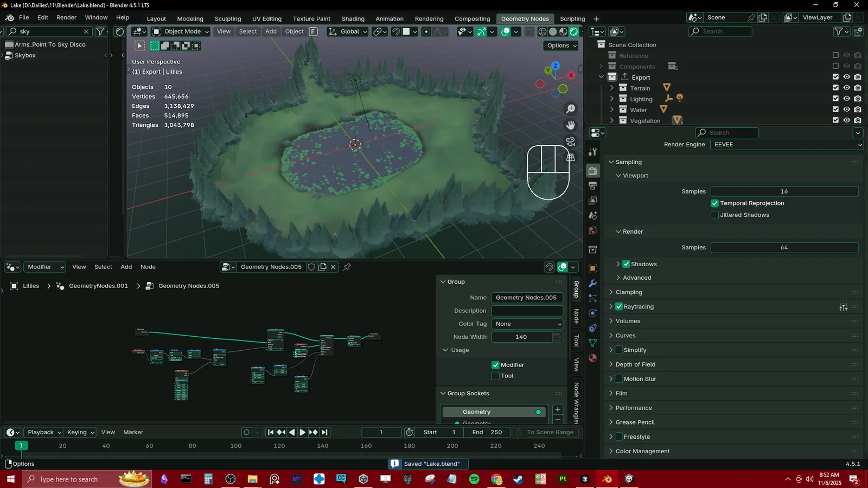Hide the Terrain collection with eye icon
The height and width of the screenshot is (488, 868).
[x=846, y=88]
